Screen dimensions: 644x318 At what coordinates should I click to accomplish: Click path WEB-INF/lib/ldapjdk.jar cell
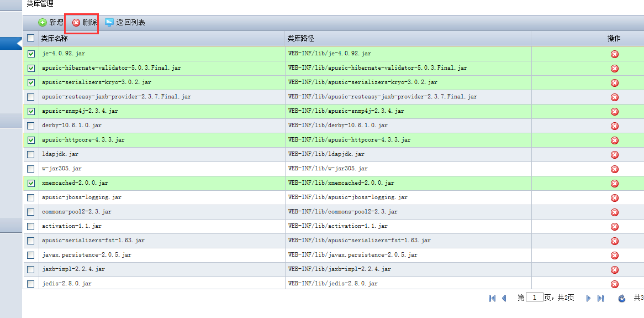[408, 154]
